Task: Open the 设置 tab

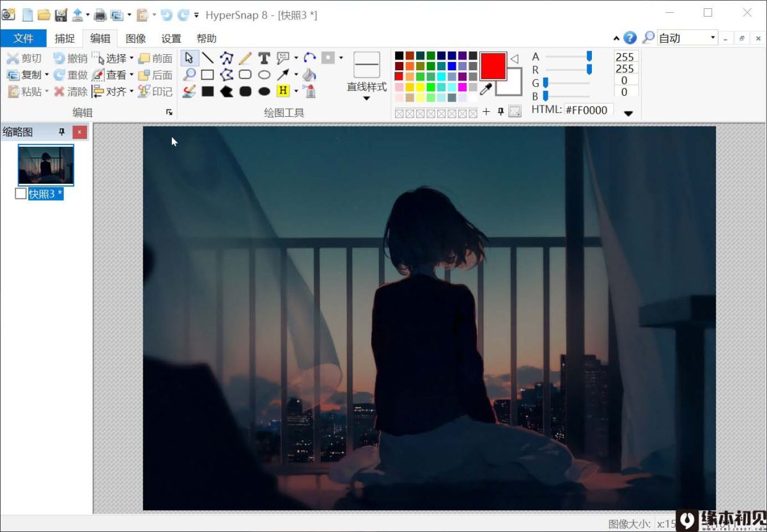Action: tap(171, 38)
